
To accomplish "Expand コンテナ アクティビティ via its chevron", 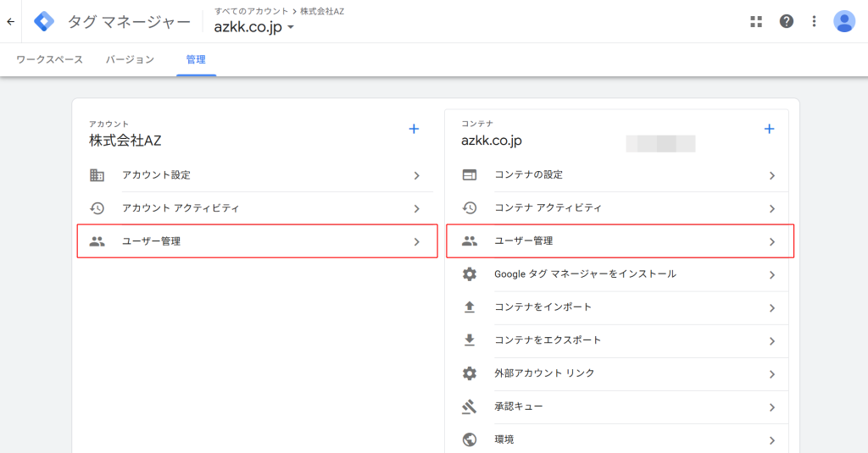I will [x=771, y=208].
